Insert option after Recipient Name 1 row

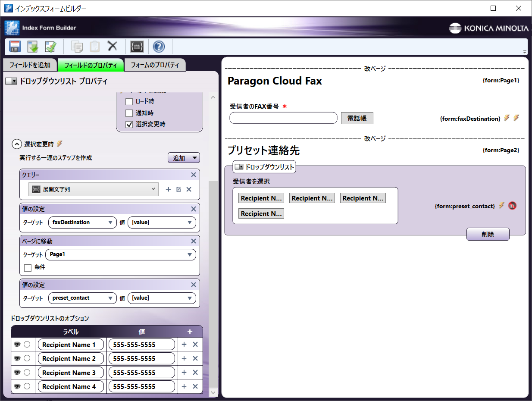click(x=184, y=345)
